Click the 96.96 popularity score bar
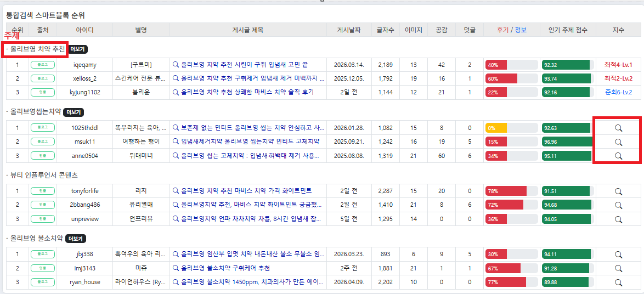Viewport: 644px width, 294px height. point(568,142)
